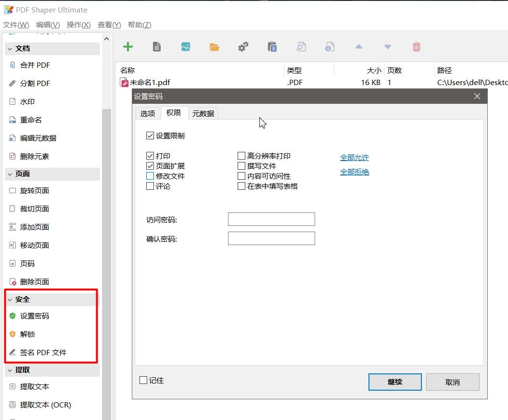Open settings gears icon in toolbar
Image resolution: width=508 pixels, height=420 pixels.
point(243,47)
